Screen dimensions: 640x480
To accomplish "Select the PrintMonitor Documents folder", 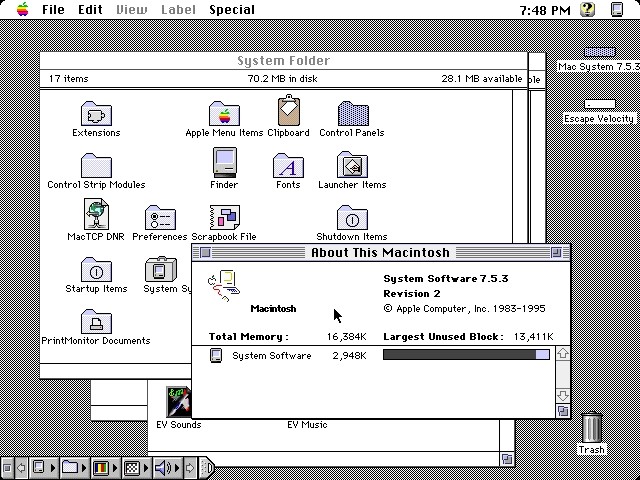I will [x=96, y=321].
